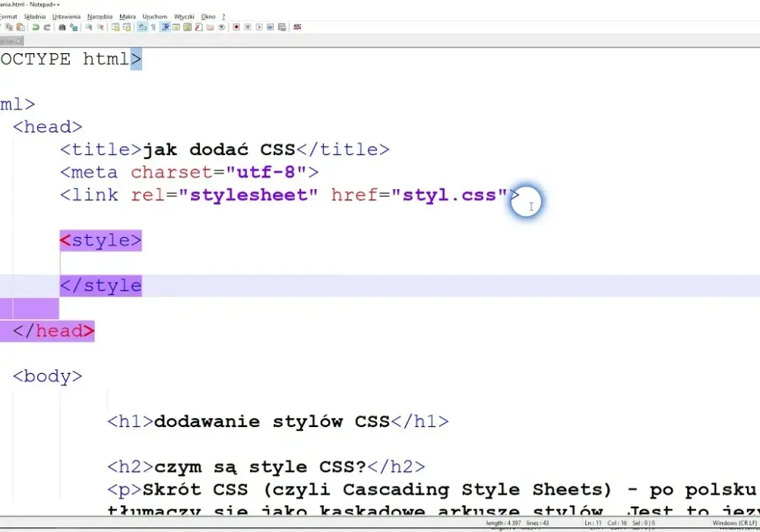This screenshot has width=760, height=532.
Task: Open the Składnia menu
Action: click(34, 17)
